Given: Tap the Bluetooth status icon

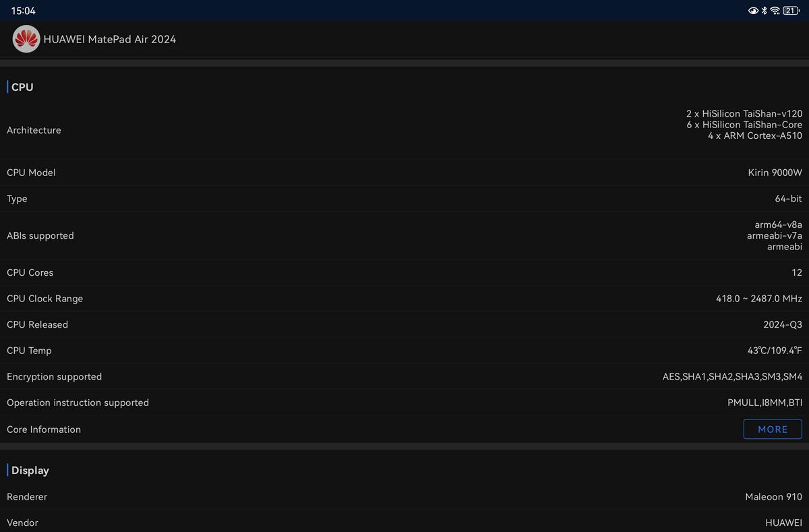Looking at the screenshot, I should (764, 11).
